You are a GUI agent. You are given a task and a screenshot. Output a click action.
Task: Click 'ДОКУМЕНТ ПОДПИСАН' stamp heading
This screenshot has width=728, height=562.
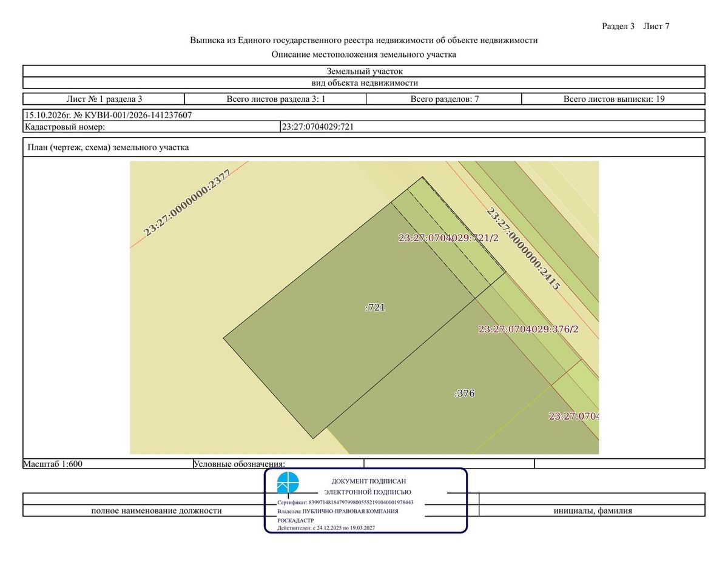(x=369, y=481)
